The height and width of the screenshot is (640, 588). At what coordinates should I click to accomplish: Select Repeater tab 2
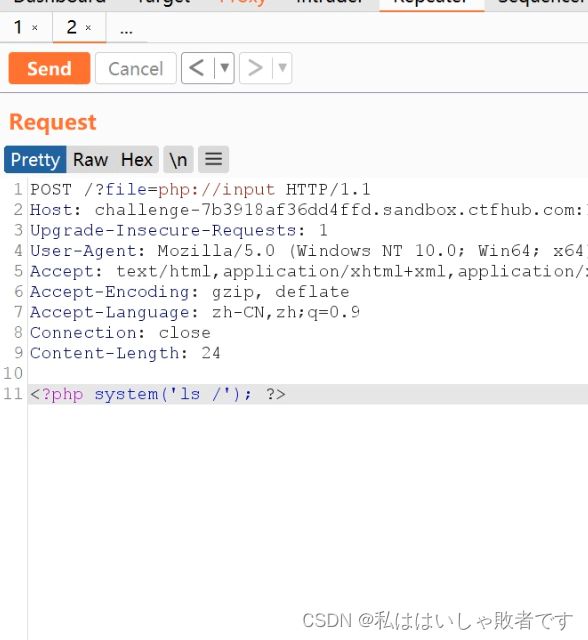[x=72, y=27]
